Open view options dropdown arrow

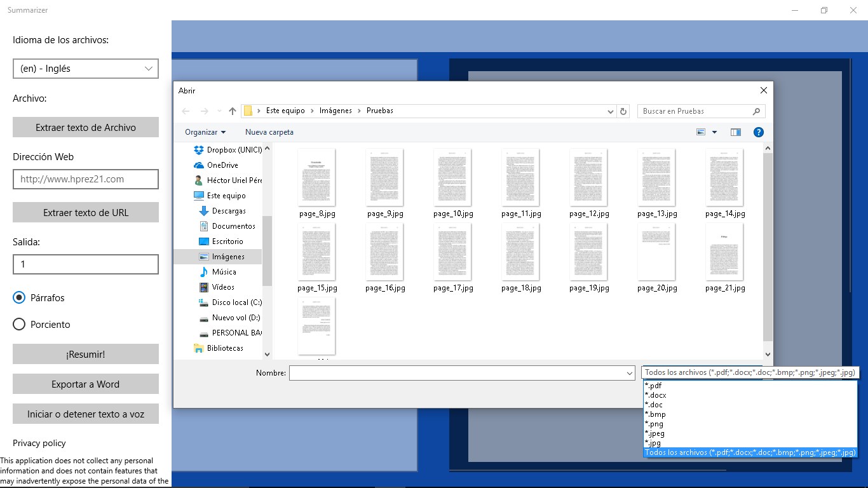[x=714, y=132]
